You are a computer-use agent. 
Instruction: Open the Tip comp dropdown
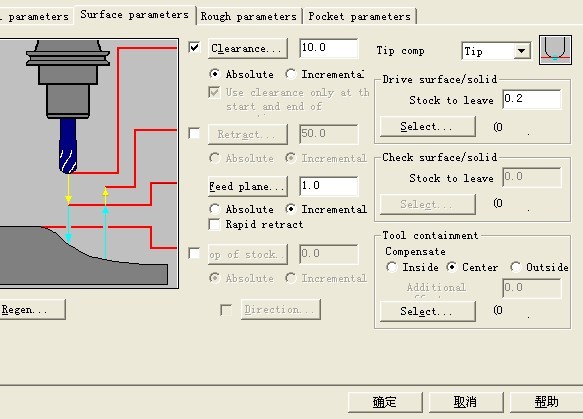522,51
